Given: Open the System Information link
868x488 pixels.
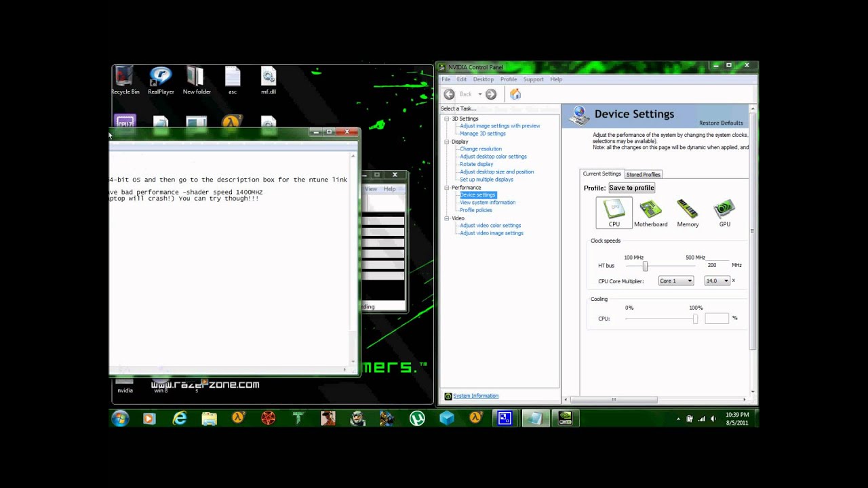Looking at the screenshot, I should point(475,396).
